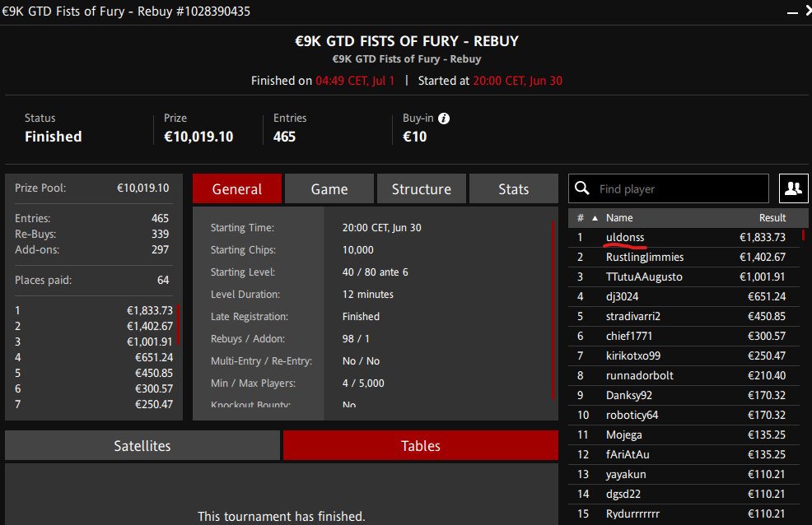Sort by the # column header

(x=581, y=218)
